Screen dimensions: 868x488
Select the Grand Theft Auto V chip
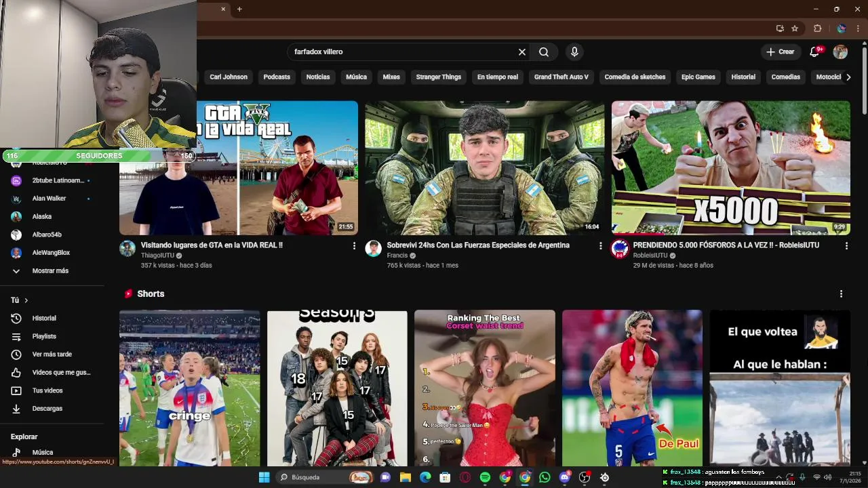tap(561, 77)
